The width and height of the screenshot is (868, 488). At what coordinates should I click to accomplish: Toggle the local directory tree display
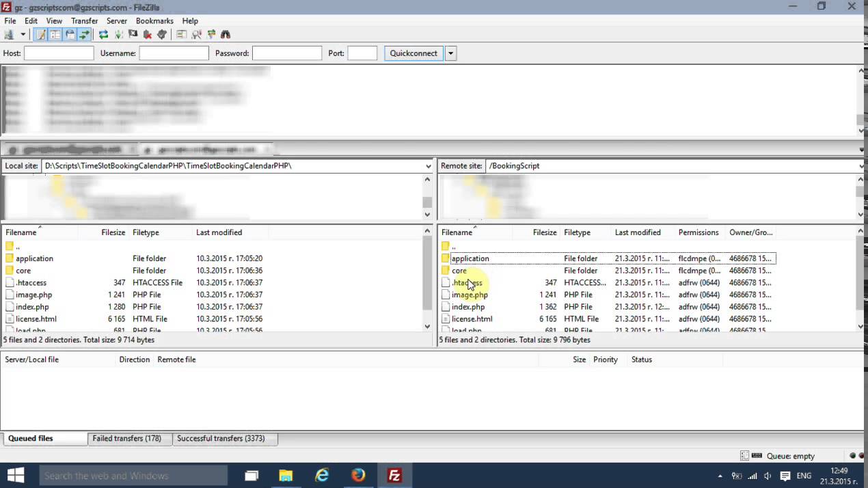tap(55, 34)
